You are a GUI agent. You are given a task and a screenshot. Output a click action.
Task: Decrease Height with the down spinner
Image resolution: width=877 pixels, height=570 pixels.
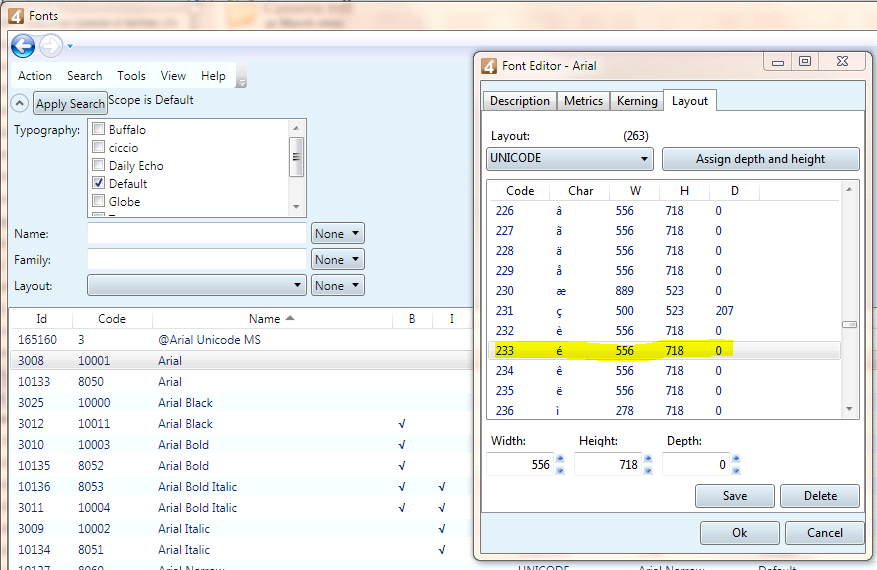(648, 470)
